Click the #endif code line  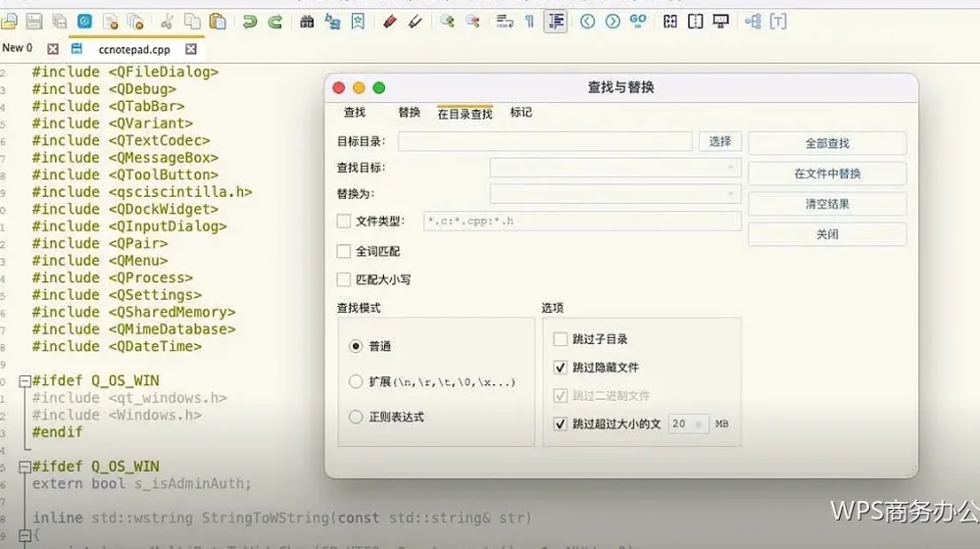[x=57, y=432]
